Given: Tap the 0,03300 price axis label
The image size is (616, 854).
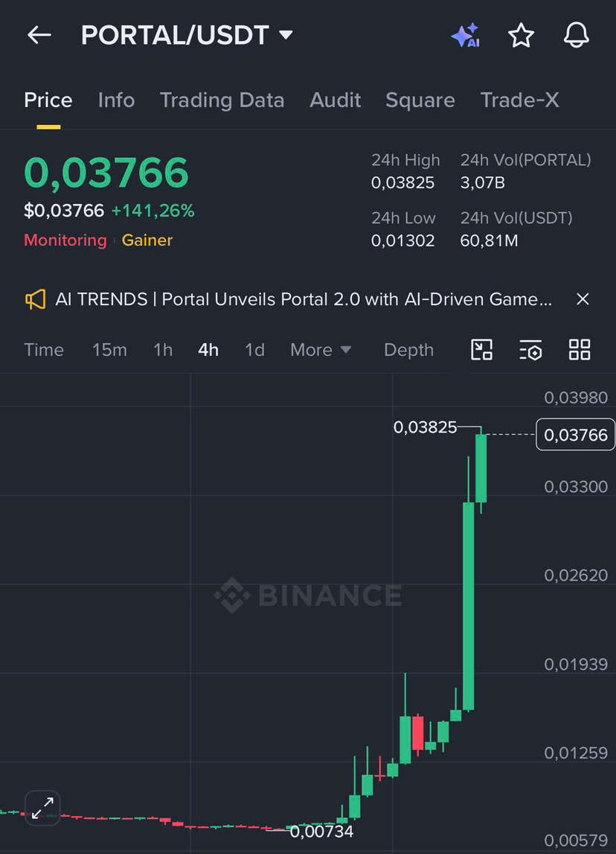Looking at the screenshot, I should (x=576, y=486).
